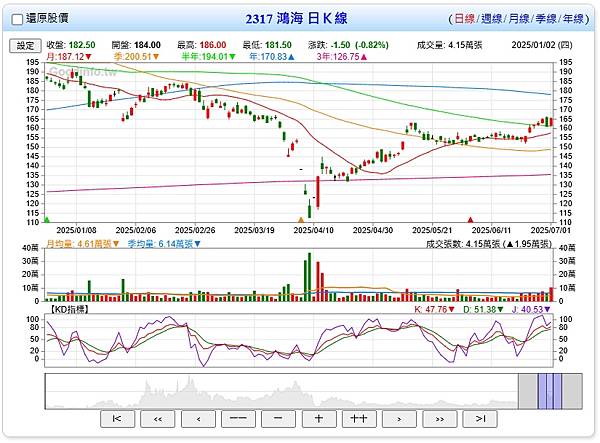This screenshot has height=443, width=600.
Task: Toggle the 還原股價 checkbox
Action: point(17,19)
